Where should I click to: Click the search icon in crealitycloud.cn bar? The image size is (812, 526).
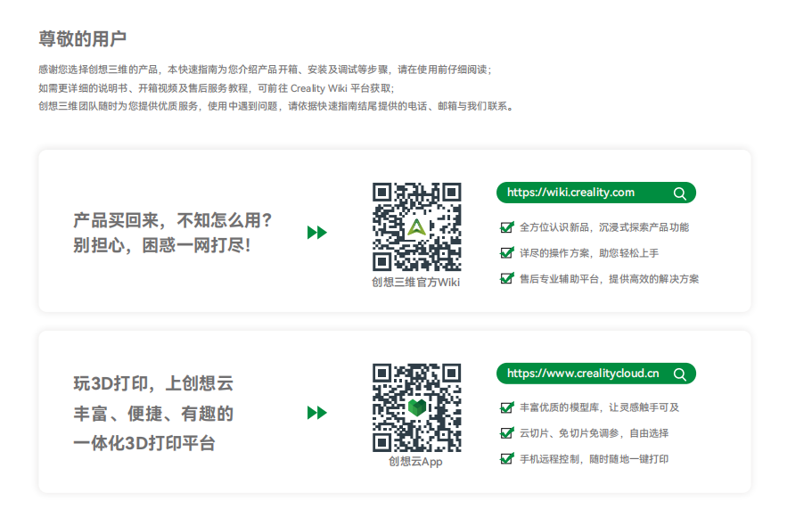680,374
